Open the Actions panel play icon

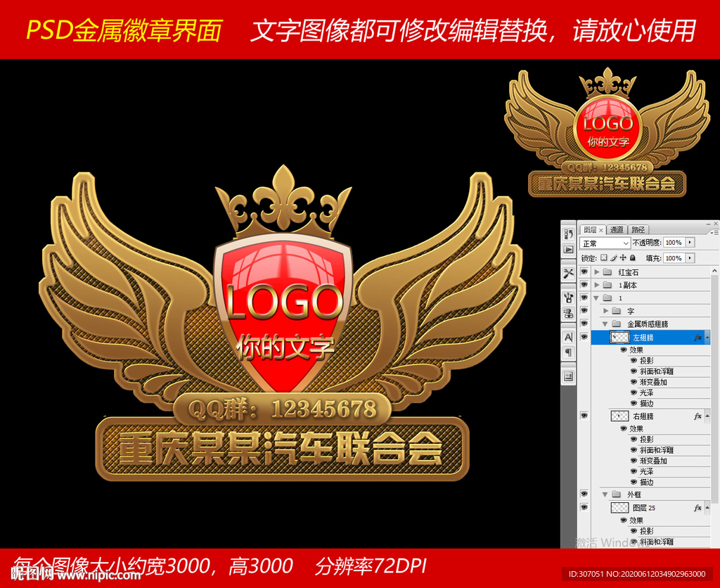[568, 250]
